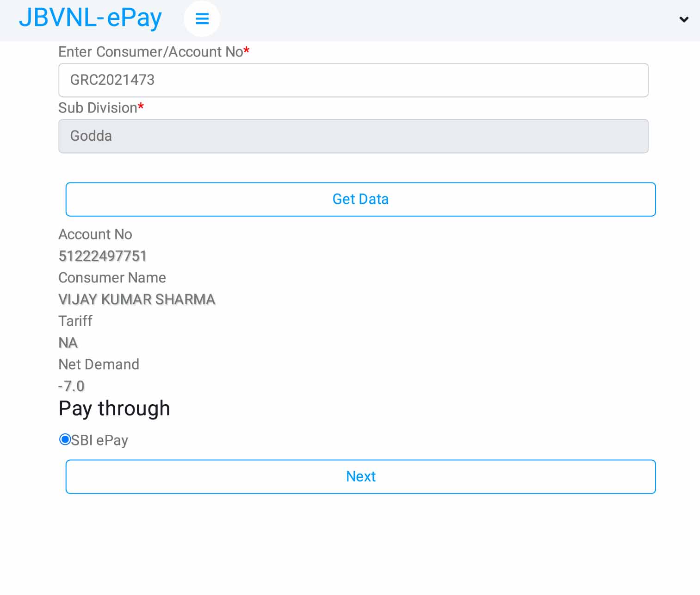Click the Get Data button
This screenshot has height=595, width=700.
[x=360, y=199]
